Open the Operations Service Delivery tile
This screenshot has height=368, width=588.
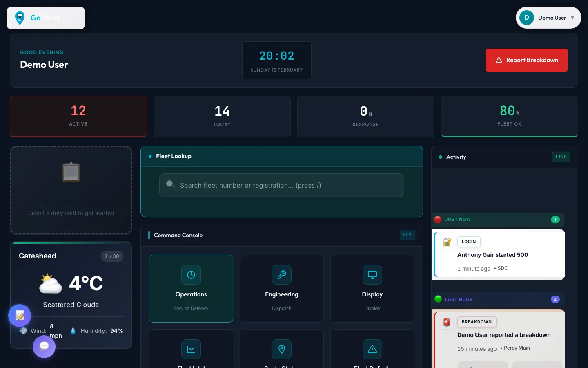[x=191, y=289]
